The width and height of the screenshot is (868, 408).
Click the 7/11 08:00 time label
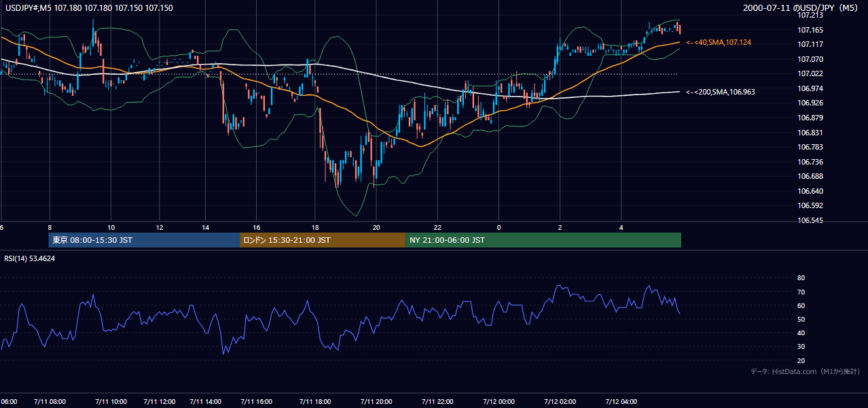pyautogui.click(x=50, y=401)
